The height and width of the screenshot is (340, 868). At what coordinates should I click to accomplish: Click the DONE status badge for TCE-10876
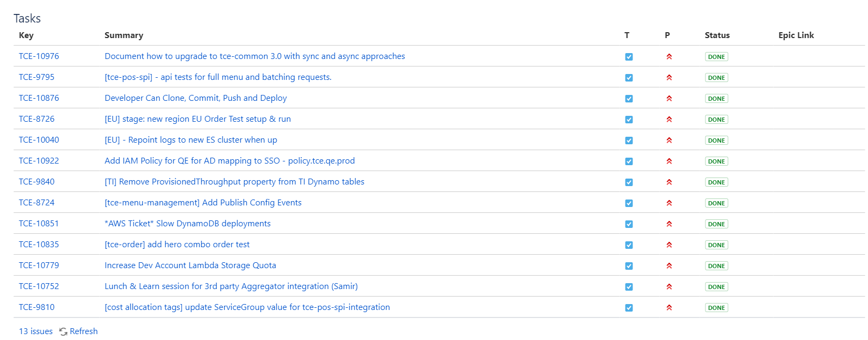tap(717, 99)
